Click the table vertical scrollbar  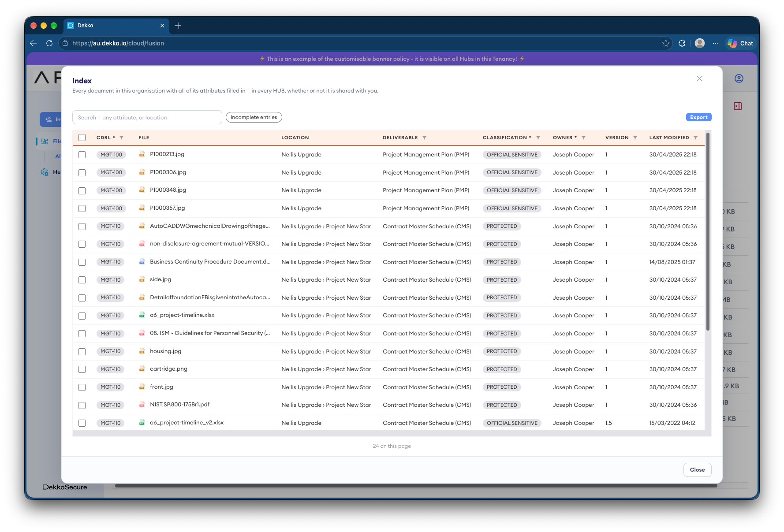point(708,231)
